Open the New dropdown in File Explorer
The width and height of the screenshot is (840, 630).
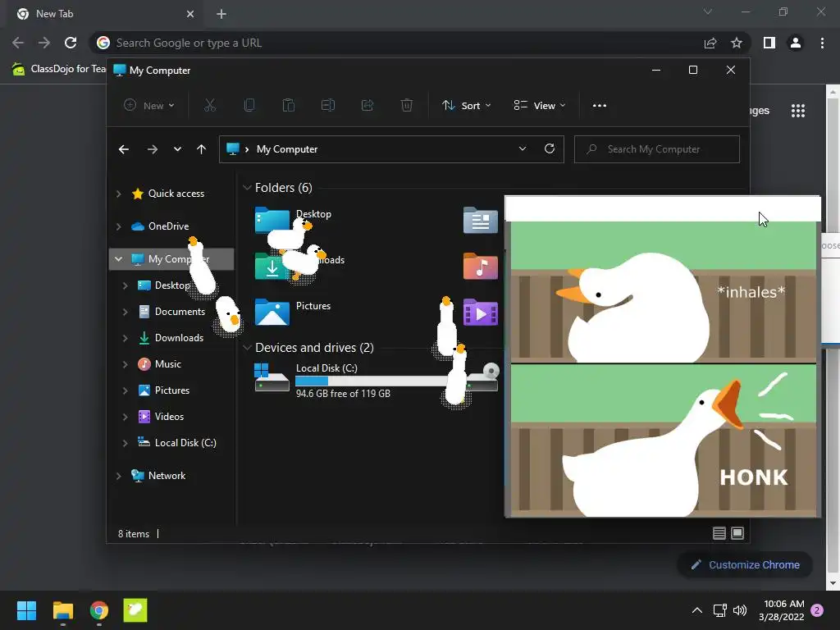coord(149,106)
